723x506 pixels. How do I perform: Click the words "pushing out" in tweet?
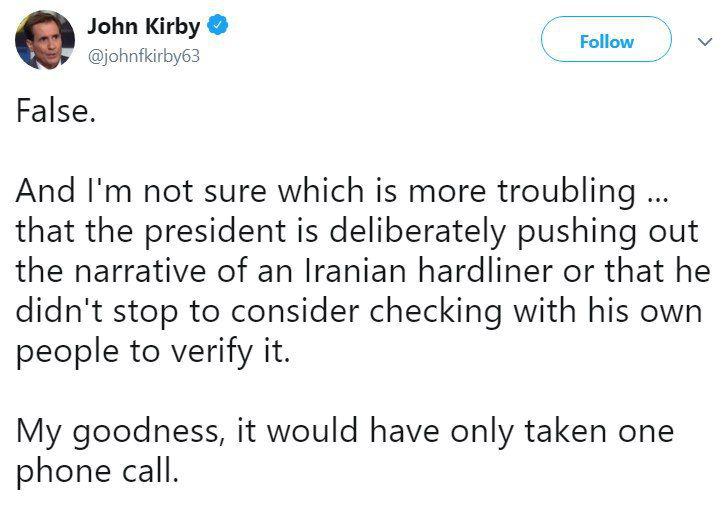pos(608,232)
